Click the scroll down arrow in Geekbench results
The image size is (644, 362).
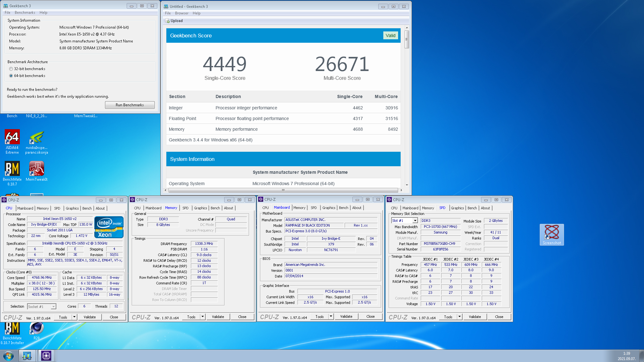(407, 185)
